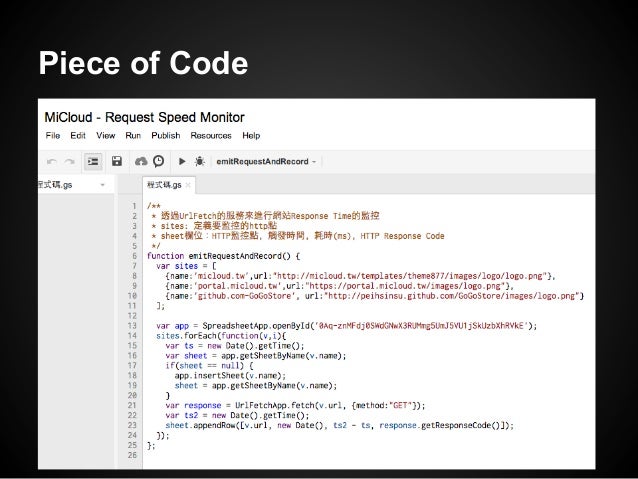Screen dimensions: 638x479
Task: Save the script with floppy disk icon
Action: (117, 161)
